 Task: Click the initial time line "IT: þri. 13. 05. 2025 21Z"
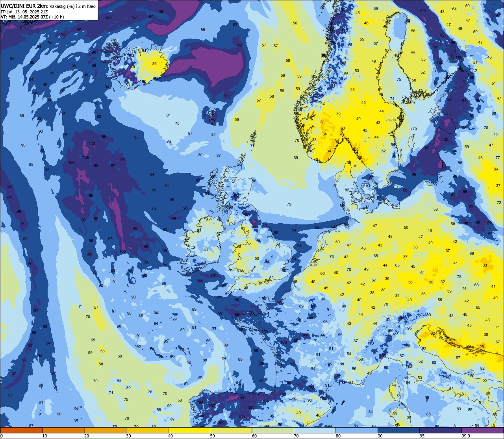(24, 11)
